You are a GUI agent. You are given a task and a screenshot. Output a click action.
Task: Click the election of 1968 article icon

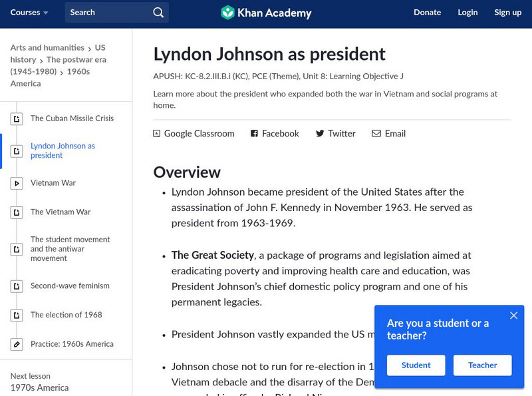click(x=16, y=315)
